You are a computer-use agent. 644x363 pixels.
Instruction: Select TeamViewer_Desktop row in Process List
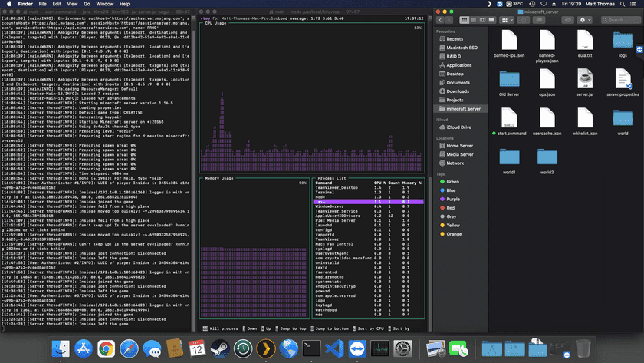click(369, 187)
